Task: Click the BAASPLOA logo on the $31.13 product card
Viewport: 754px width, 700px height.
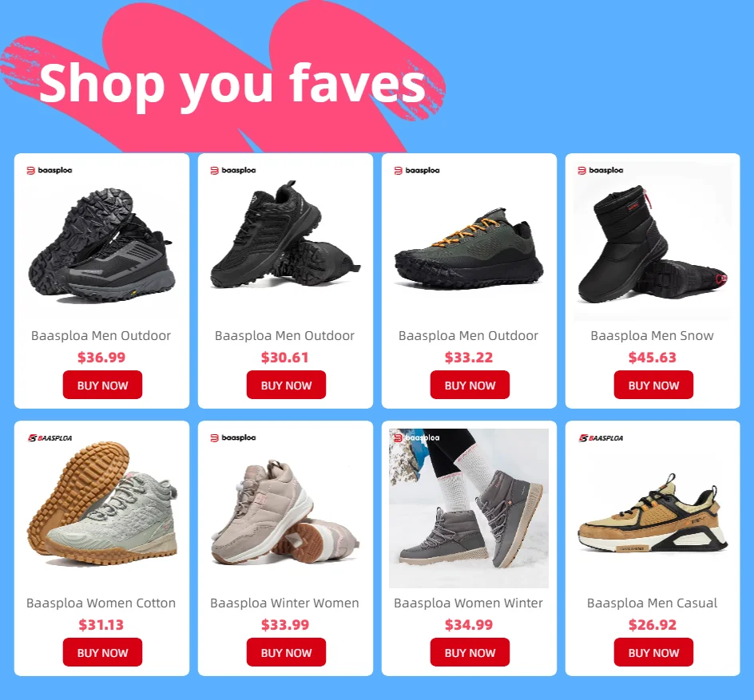Action: (x=50, y=437)
